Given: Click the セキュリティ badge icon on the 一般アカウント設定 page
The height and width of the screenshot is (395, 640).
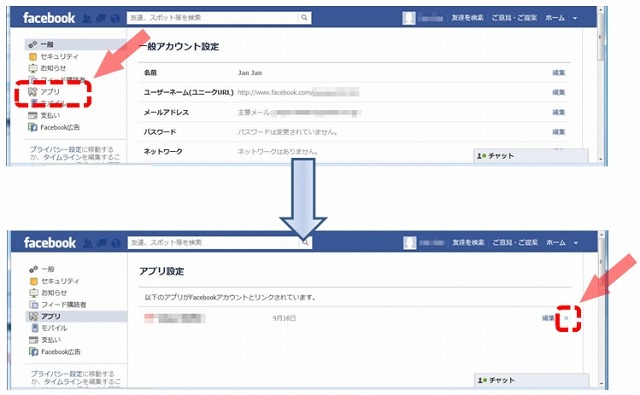Looking at the screenshot, I should (33, 57).
